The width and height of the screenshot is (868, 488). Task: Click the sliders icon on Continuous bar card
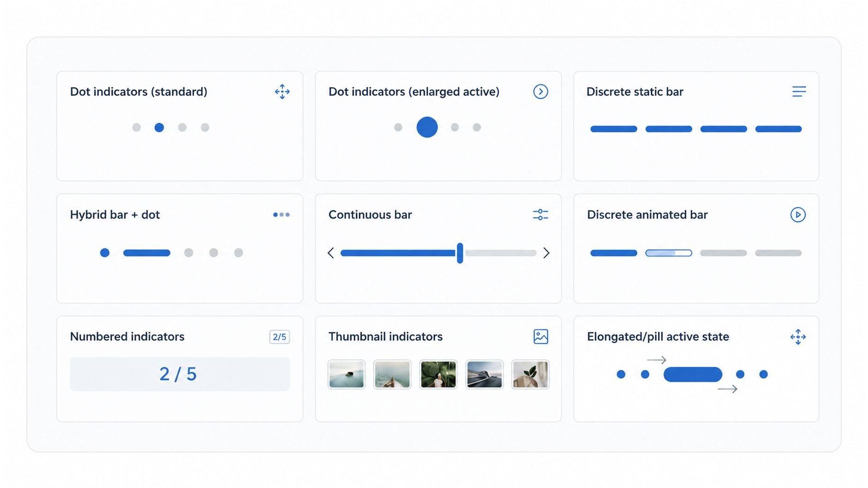541,215
